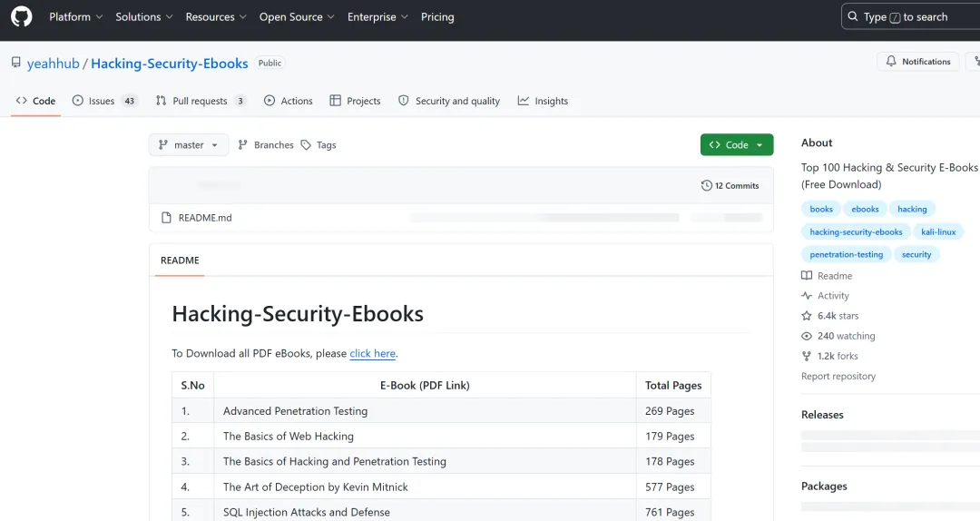Click the 'hacking' topic tag
The height and width of the screenshot is (521, 980).
point(912,209)
